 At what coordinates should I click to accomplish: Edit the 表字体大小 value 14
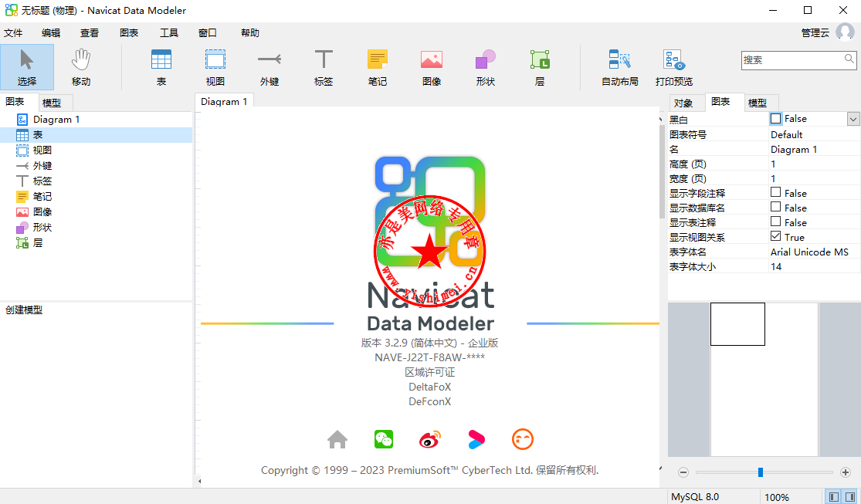click(776, 267)
